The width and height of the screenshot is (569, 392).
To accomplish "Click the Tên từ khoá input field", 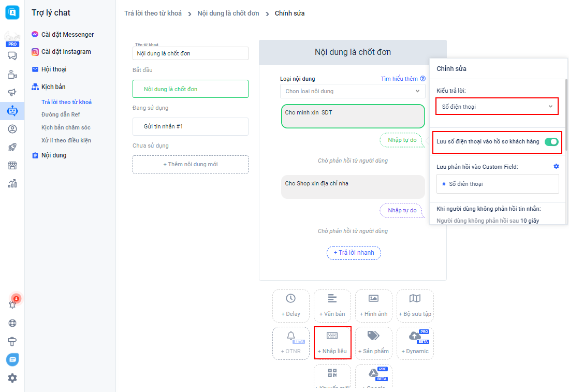I will (x=191, y=53).
